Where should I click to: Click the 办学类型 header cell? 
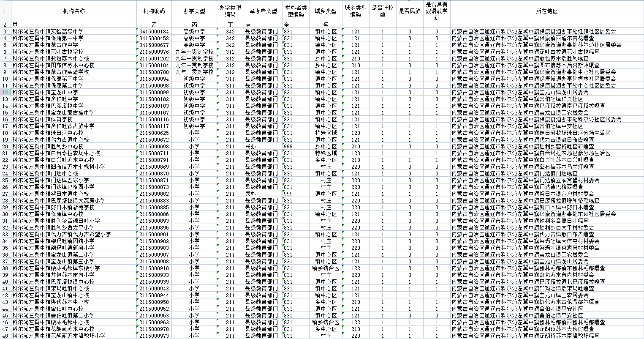(x=194, y=11)
